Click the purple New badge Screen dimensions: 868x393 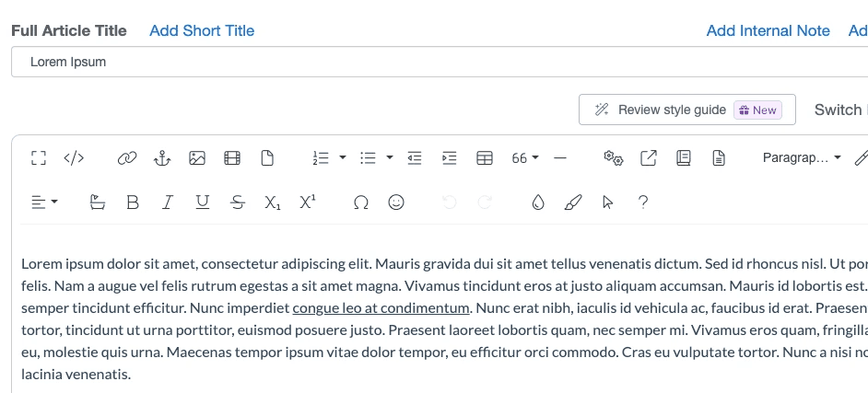[757, 110]
